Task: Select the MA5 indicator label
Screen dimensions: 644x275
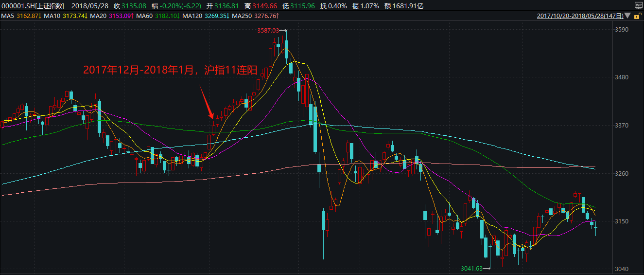Action: pos(7,16)
